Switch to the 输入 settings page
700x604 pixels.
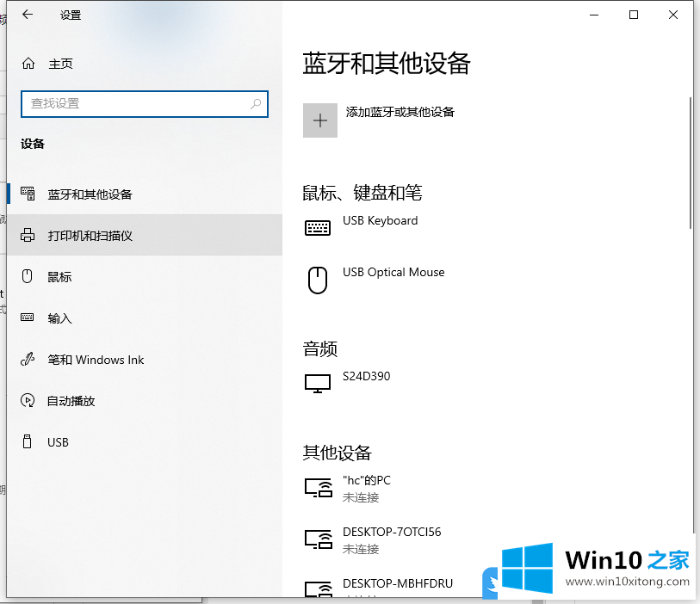pyautogui.click(x=59, y=318)
